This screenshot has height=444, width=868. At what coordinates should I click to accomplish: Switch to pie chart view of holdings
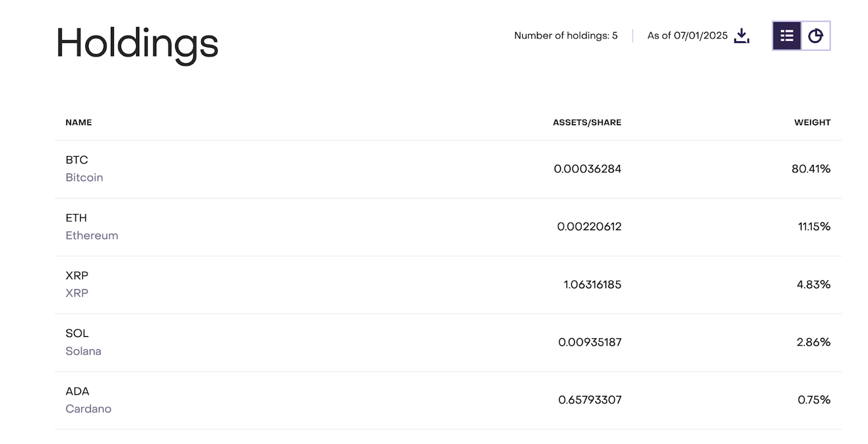pyautogui.click(x=815, y=36)
